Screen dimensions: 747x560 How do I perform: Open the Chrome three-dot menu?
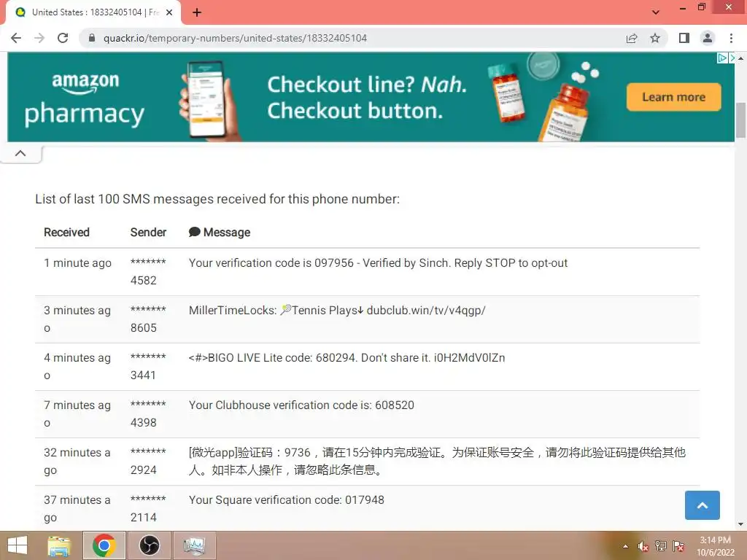tap(731, 38)
